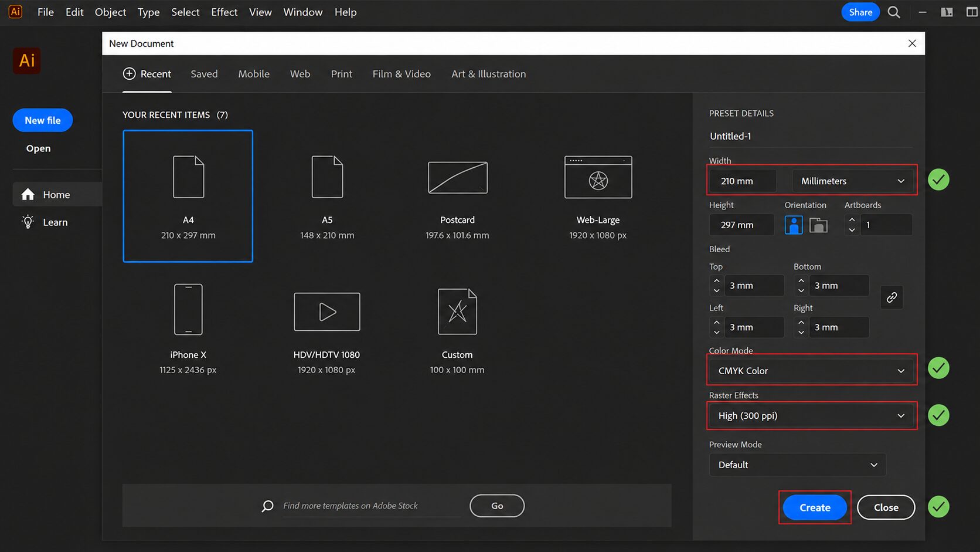The image size is (980, 552).
Task: Open the Object menu
Action: [110, 12]
